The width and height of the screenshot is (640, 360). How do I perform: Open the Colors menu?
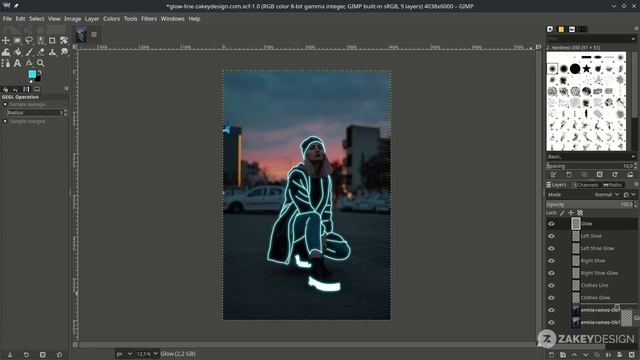(111, 19)
